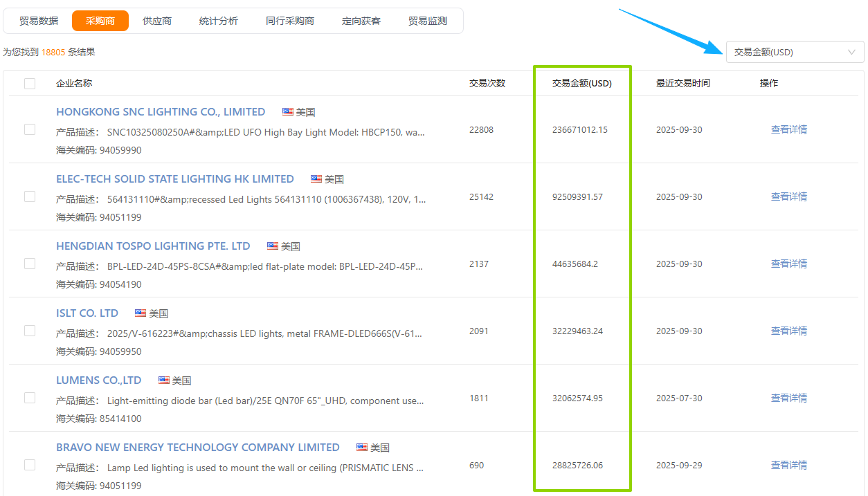This screenshot has width=868, height=496.
Task: Open HENGDIAN TOSPO LIGHTING PTE. LTD link
Action: tap(153, 246)
